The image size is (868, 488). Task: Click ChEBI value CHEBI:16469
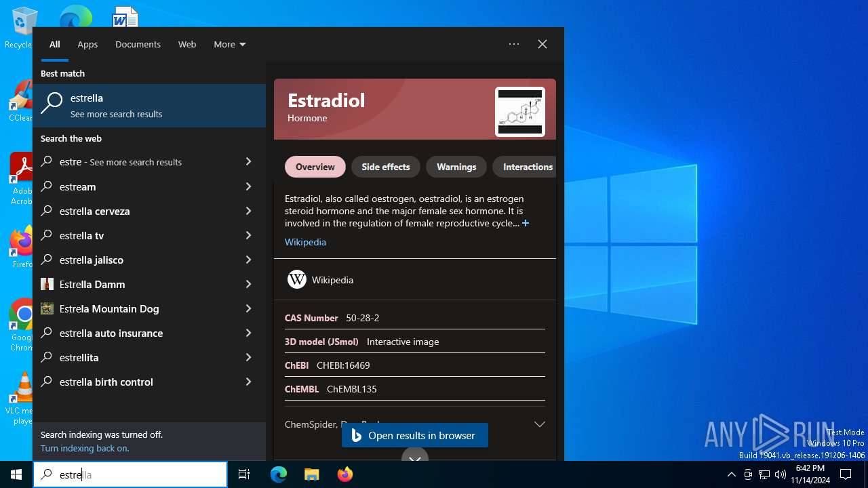tap(343, 365)
